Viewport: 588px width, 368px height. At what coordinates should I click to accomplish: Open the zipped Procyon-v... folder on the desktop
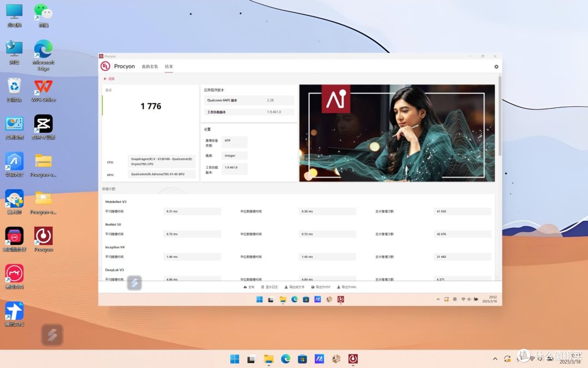pos(44,165)
